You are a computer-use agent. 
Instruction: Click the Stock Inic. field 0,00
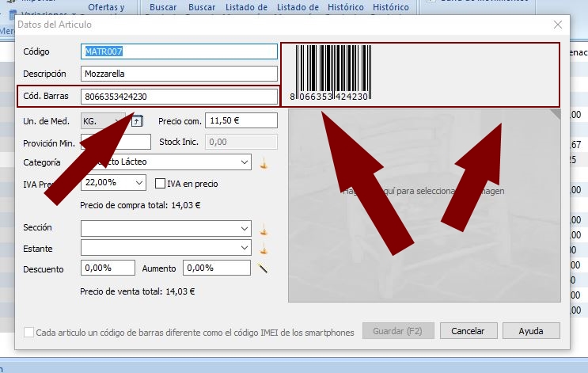coord(241,142)
